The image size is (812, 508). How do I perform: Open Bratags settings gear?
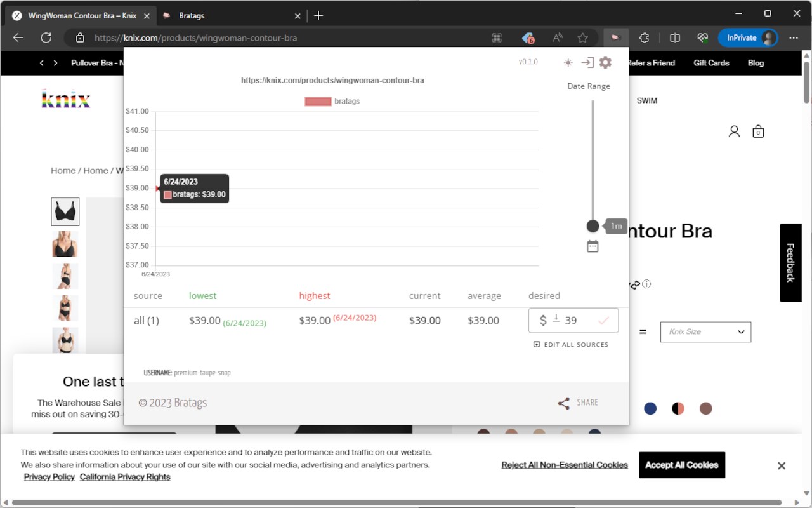point(605,62)
